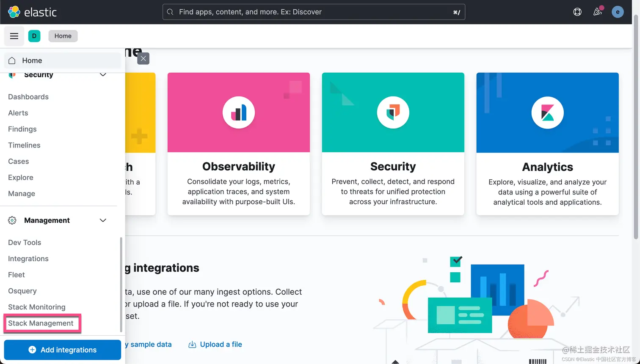This screenshot has height=364, width=640.
Task: Click the Home house icon in sidebar
Action: pos(12,60)
